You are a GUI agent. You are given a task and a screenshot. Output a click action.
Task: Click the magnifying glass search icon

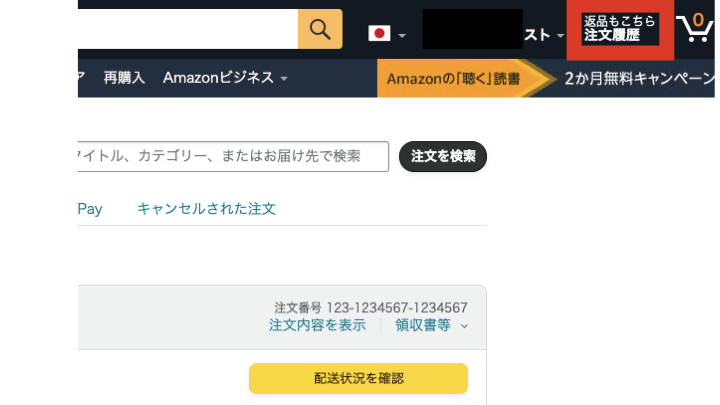(320, 29)
